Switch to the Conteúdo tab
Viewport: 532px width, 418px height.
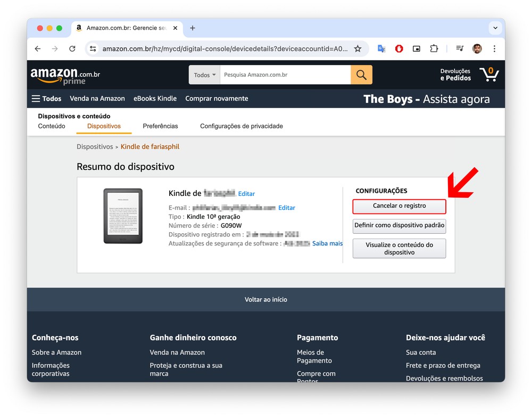tap(52, 126)
